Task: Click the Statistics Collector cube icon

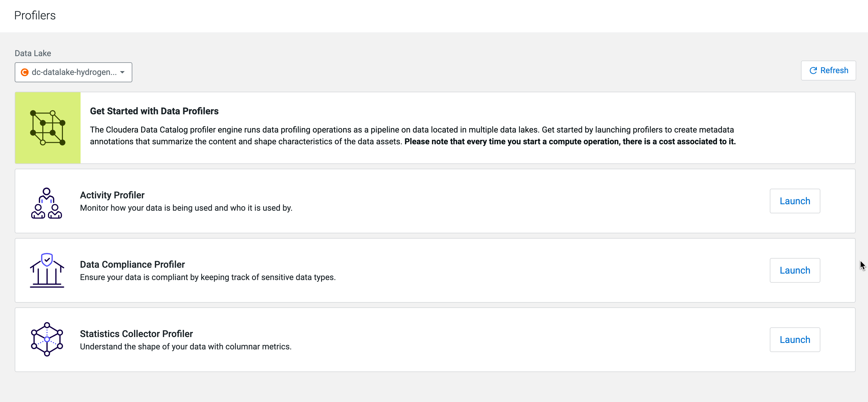Action: click(x=47, y=339)
